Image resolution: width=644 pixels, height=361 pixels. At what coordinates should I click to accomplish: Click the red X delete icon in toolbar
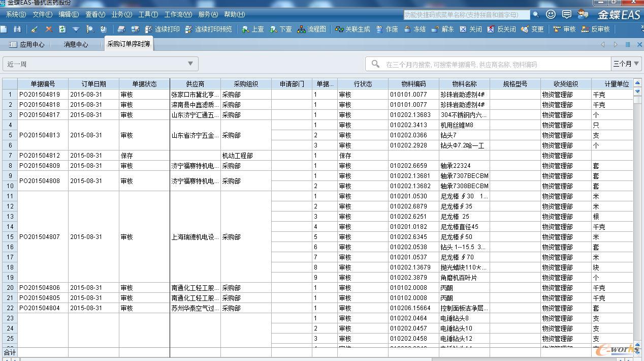(x=49, y=29)
